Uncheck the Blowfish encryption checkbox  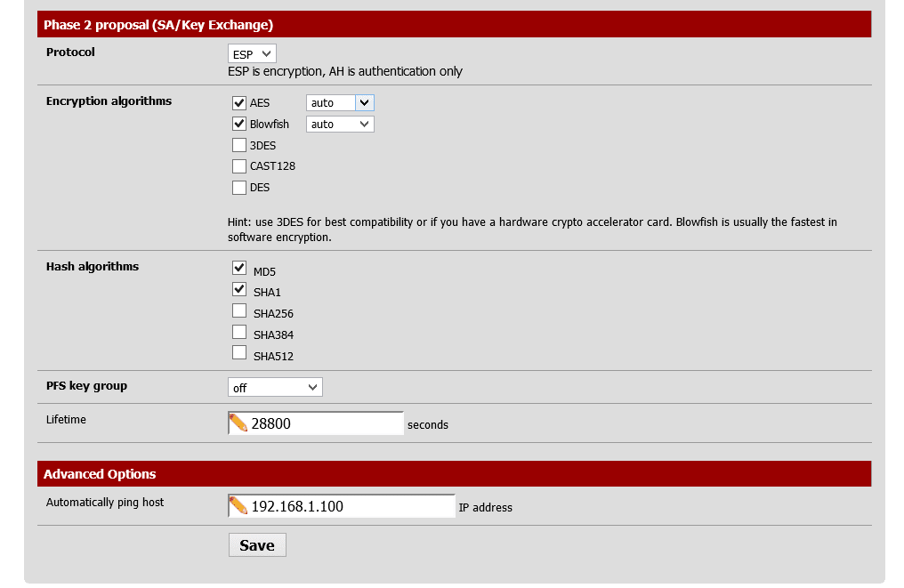[x=238, y=125]
